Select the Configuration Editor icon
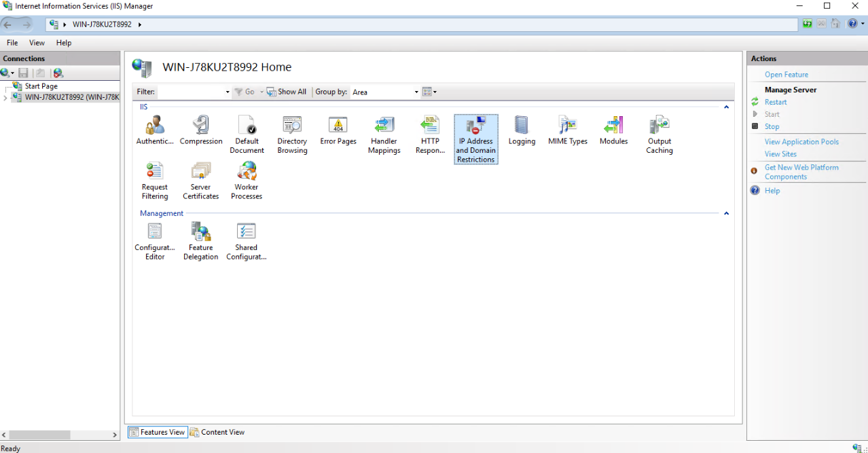 (155, 241)
